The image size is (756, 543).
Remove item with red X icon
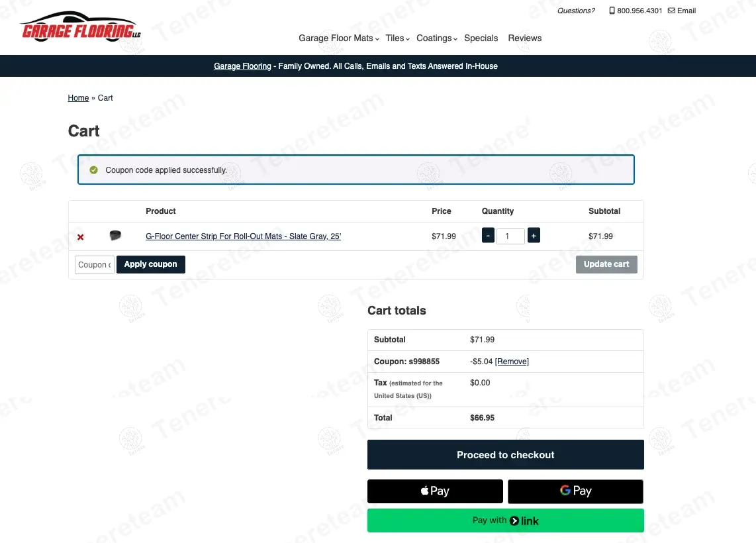tap(81, 237)
